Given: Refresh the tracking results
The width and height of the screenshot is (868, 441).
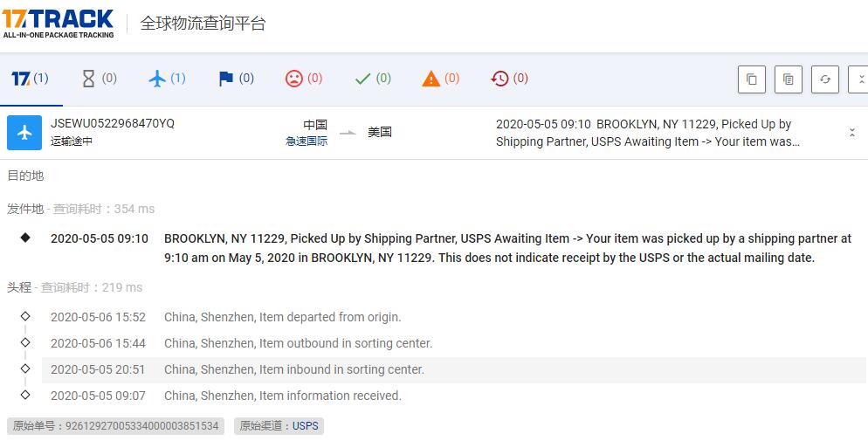Looking at the screenshot, I should pos(824,79).
